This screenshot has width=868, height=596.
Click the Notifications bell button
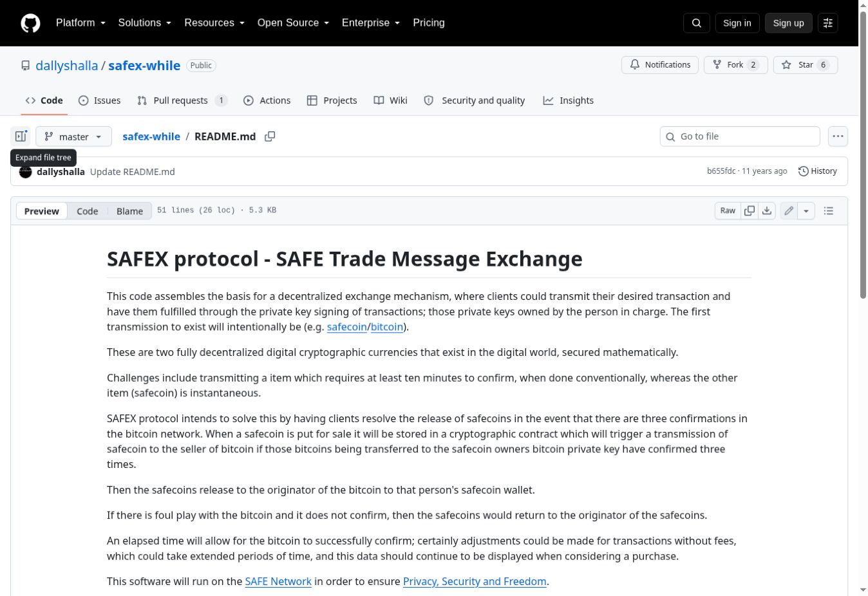click(x=660, y=65)
